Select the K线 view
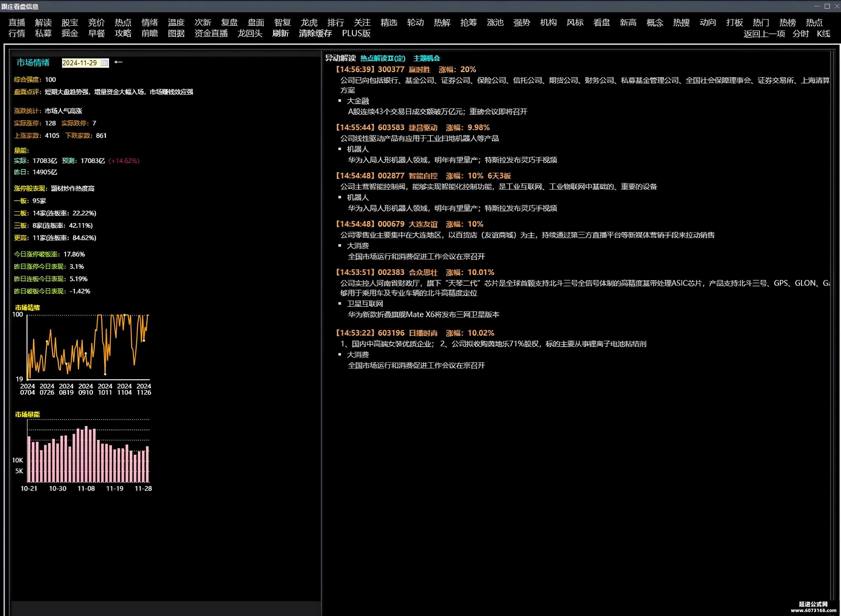Image resolution: width=841 pixels, height=616 pixels. 823,34
